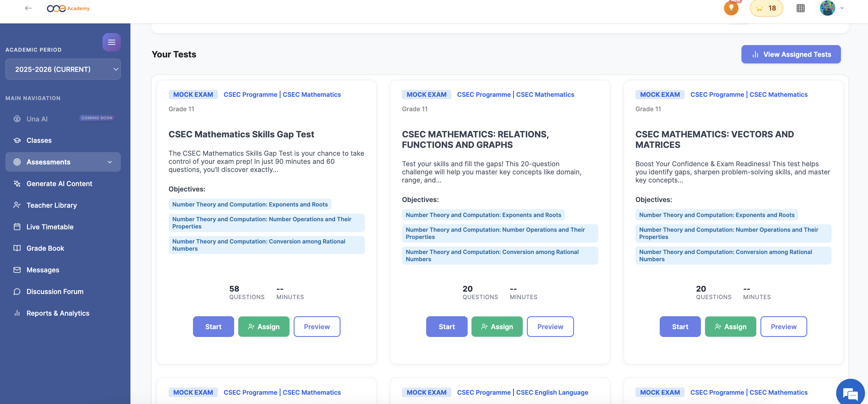Click the back arrow icon
This screenshot has height=404, width=868.
28,8
